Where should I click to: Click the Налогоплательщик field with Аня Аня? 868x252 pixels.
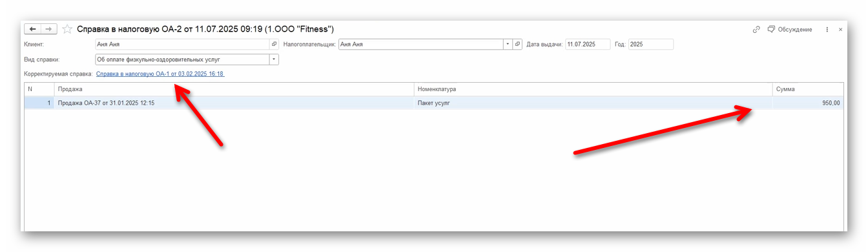[x=421, y=44]
